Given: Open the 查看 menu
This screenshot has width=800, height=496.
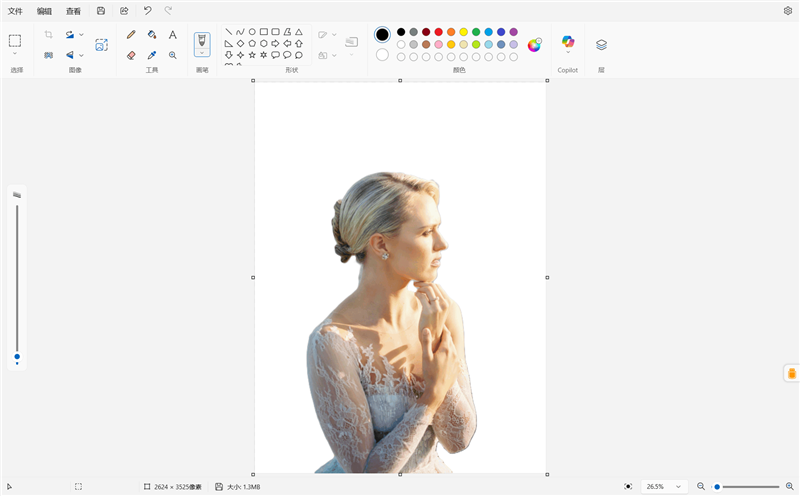Looking at the screenshot, I should pyautogui.click(x=73, y=11).
